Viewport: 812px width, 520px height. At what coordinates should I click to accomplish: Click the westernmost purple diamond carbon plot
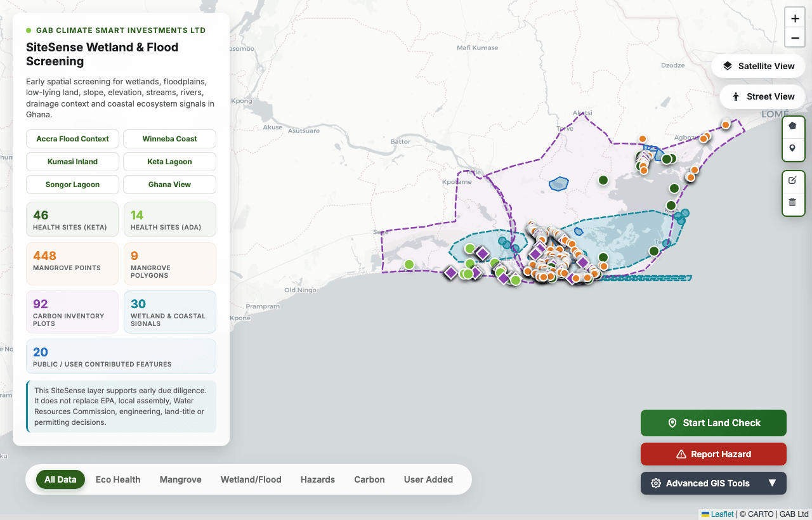451,273
